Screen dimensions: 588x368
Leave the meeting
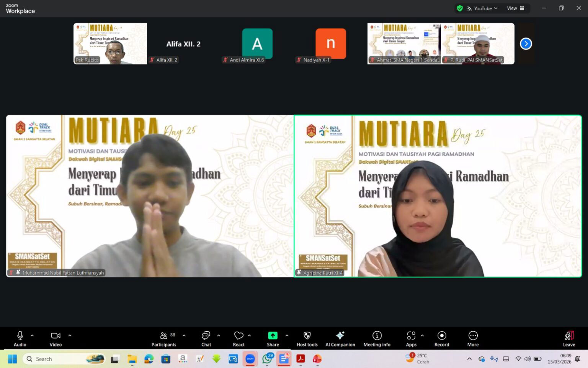point(569,338)
